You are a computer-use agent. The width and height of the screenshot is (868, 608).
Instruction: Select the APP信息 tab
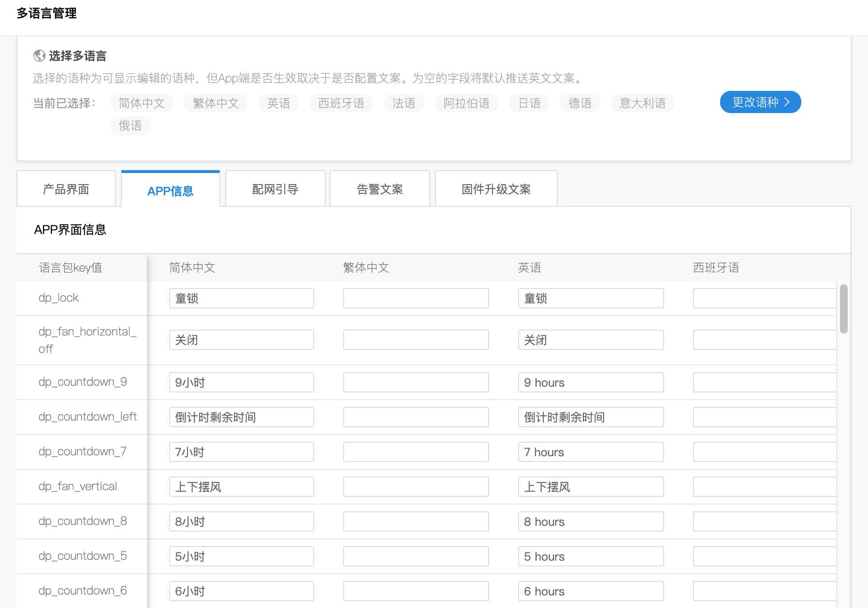[171, 189]
